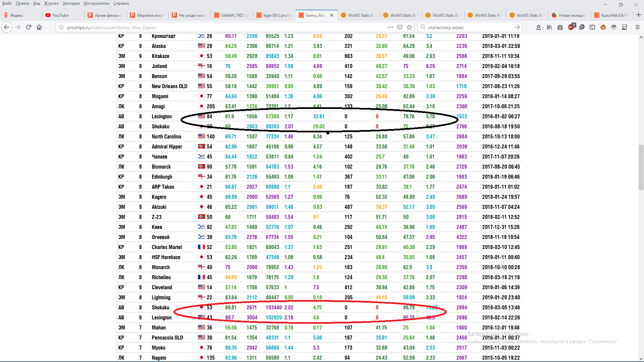The height and width of the screenshot is (362, 644).
Task: Click the HSF Harekaze ship name
Action: (x=166, y=257)
